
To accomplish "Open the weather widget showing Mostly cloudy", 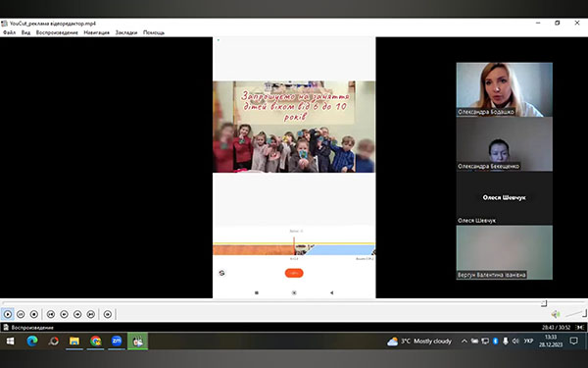I will coord(419,341).
